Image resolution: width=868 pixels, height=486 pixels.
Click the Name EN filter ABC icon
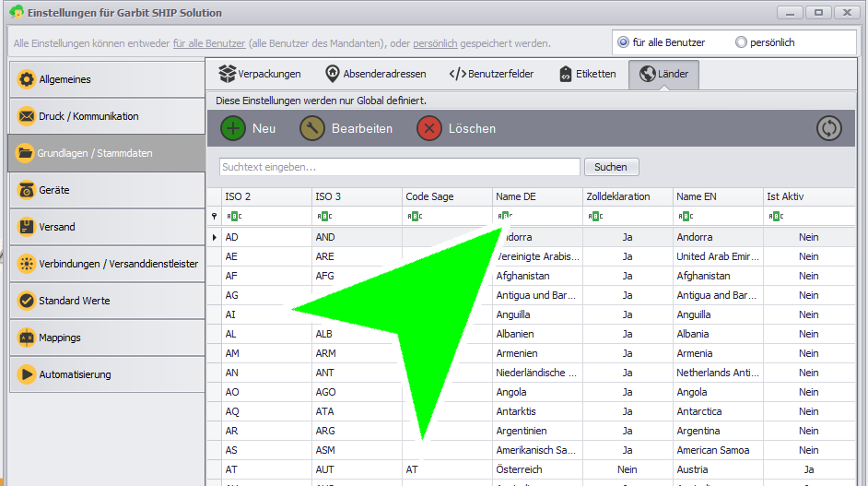coord(686,216)
